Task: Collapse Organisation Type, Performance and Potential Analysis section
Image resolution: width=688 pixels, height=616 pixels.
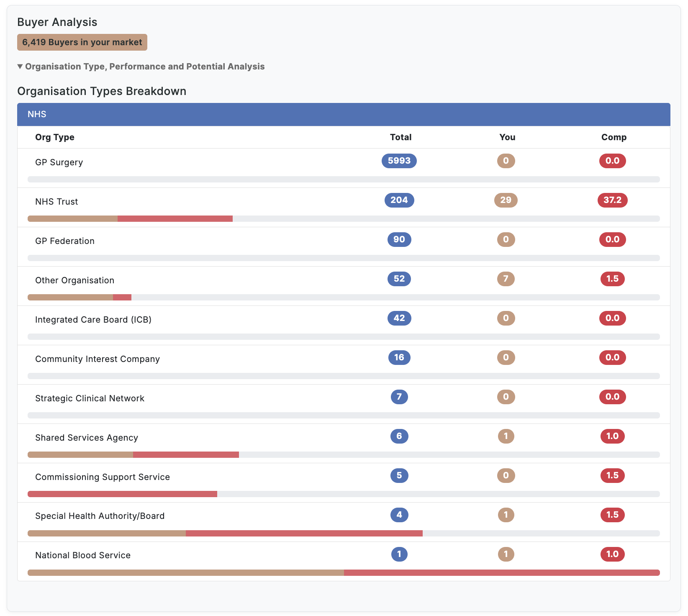Action: [x=141, y=67]
